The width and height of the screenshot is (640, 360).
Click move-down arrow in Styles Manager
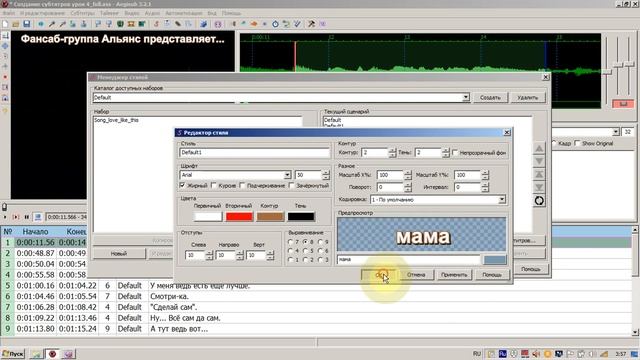pos(539,161)
